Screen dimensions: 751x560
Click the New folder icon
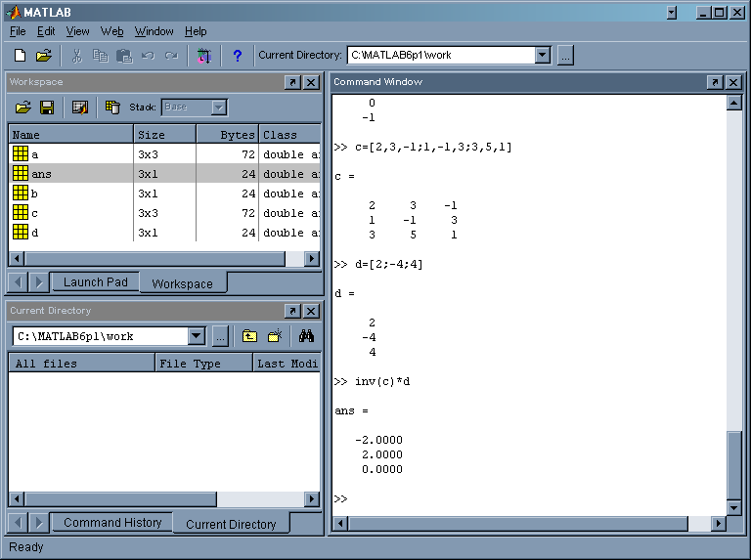[x=275, y=336]
